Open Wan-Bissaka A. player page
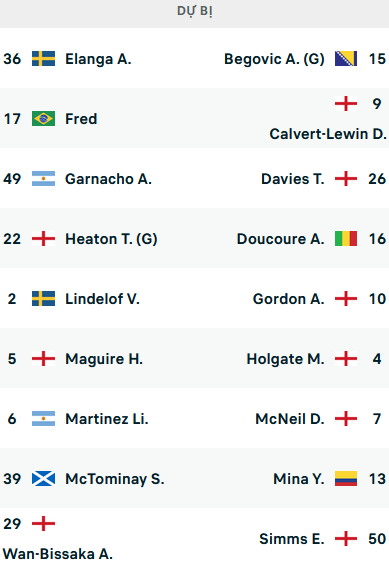The width and height of the screenshot is (389, 567). (x=58, y=554)
